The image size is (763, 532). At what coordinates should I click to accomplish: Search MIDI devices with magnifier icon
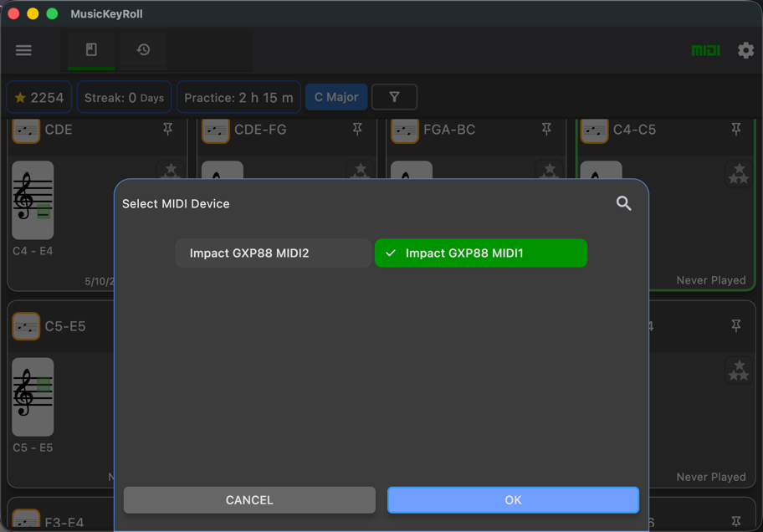click(623, 203)
